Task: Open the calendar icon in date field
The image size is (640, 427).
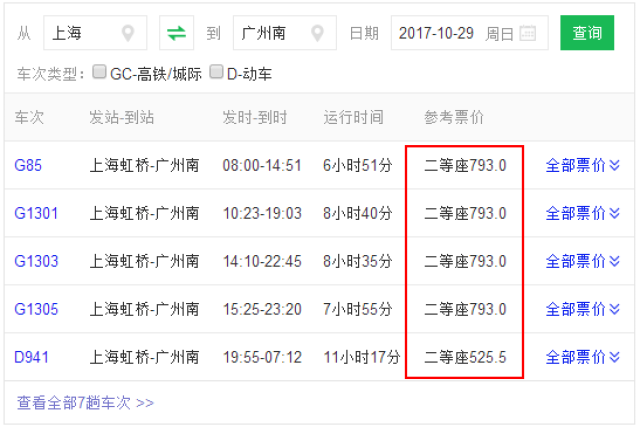Action: click(x=528, y=34)
